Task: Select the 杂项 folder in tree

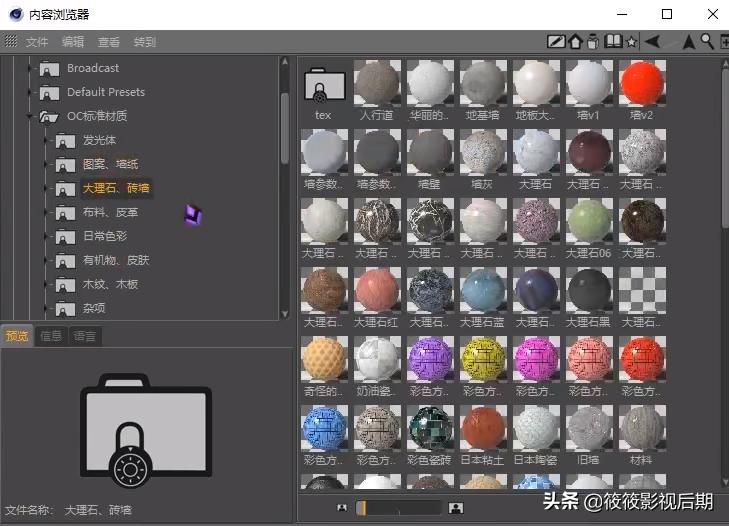Action: point(94,308)
